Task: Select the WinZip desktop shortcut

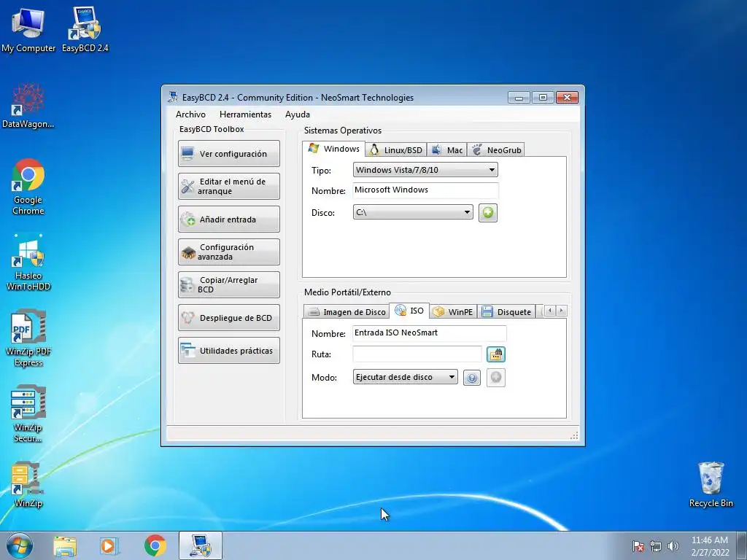Action: click(28, 485)
